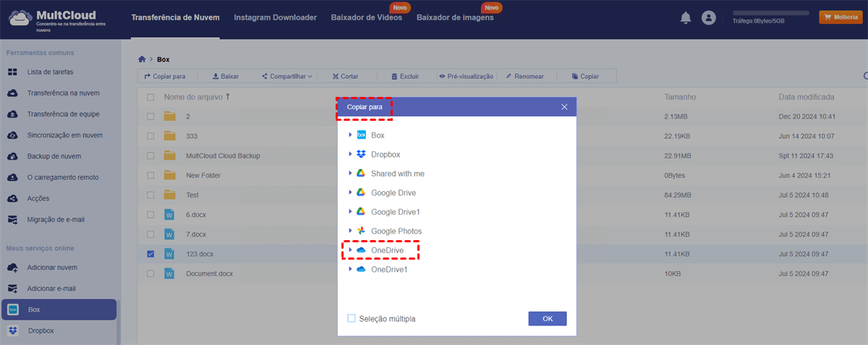Click Transferência de equipe icon

pyautogui.click(x=13, y=114)
